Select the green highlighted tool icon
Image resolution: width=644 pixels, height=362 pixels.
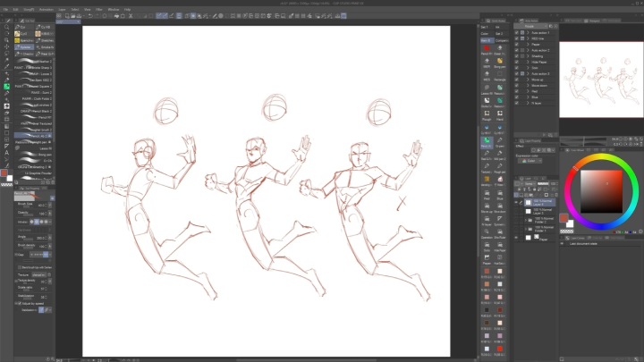pyautogui.click(x=6, y=87)
